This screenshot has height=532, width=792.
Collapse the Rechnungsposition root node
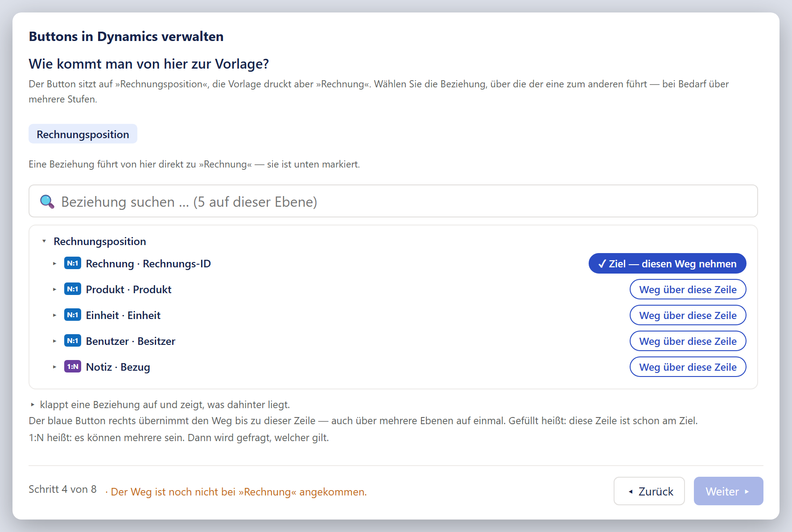point(44,241)
